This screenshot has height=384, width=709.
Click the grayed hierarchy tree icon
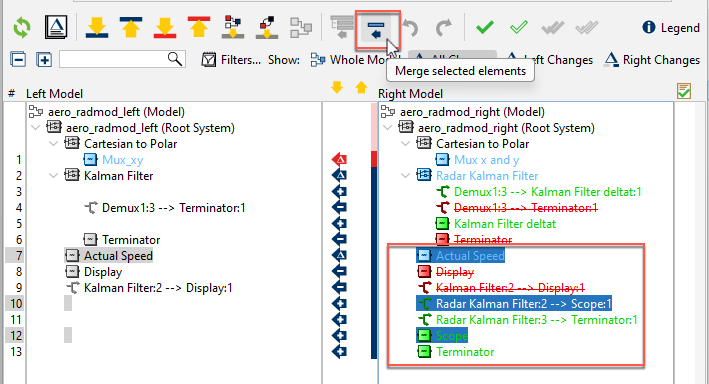(301, 28)
